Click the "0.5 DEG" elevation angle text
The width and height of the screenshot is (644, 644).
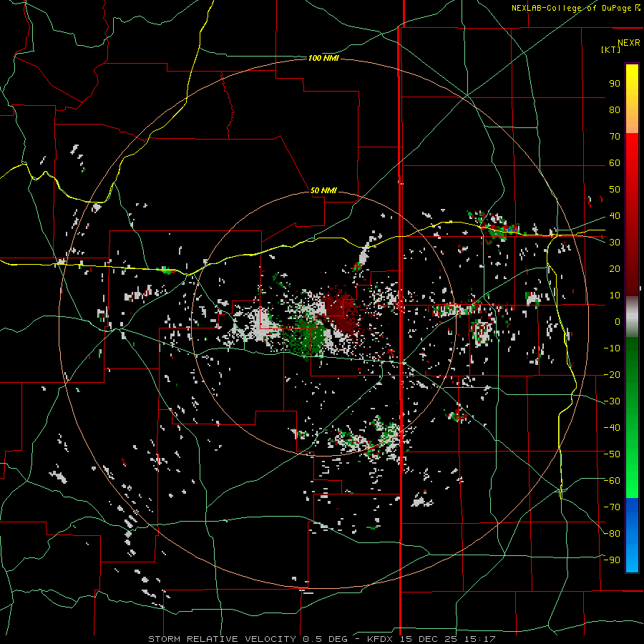(x=325, y=639)
